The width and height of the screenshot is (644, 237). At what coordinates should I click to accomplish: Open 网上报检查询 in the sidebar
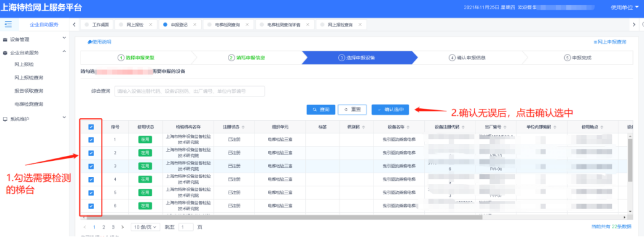click(28, 77)
